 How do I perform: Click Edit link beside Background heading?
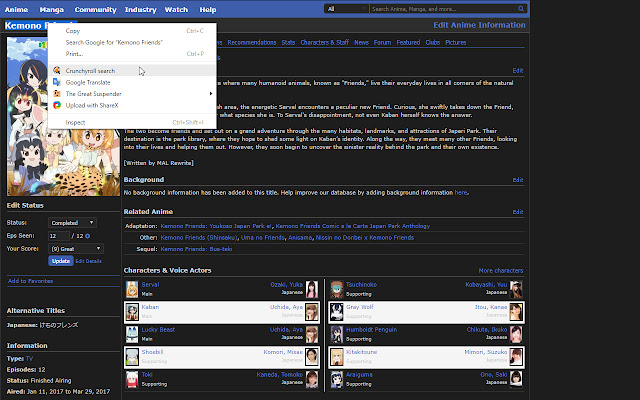tap(518, 180)
